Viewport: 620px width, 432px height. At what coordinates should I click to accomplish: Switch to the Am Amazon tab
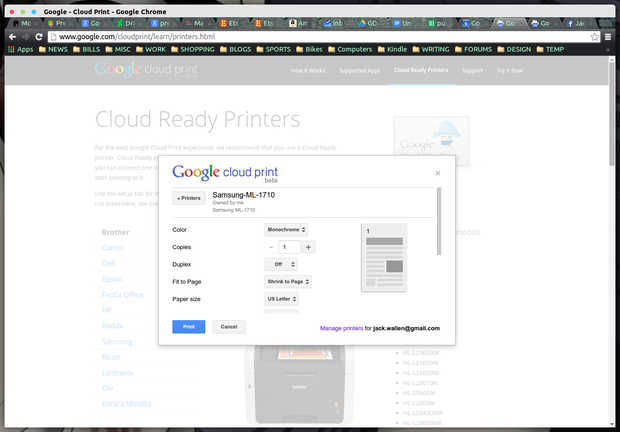point(299,23)
